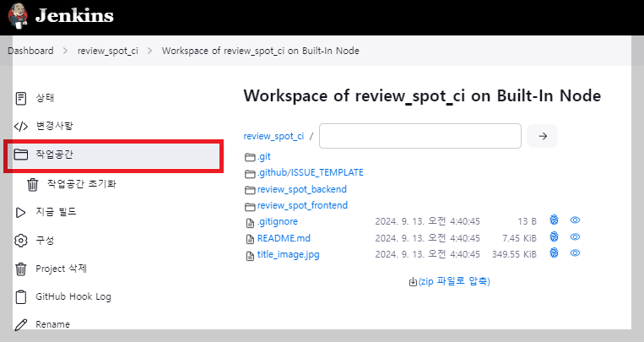Click the trash icon beside 작업공간 초기화
Image resolution: width=644 pixels, height=342 pixels.
[x=33, y=184]
